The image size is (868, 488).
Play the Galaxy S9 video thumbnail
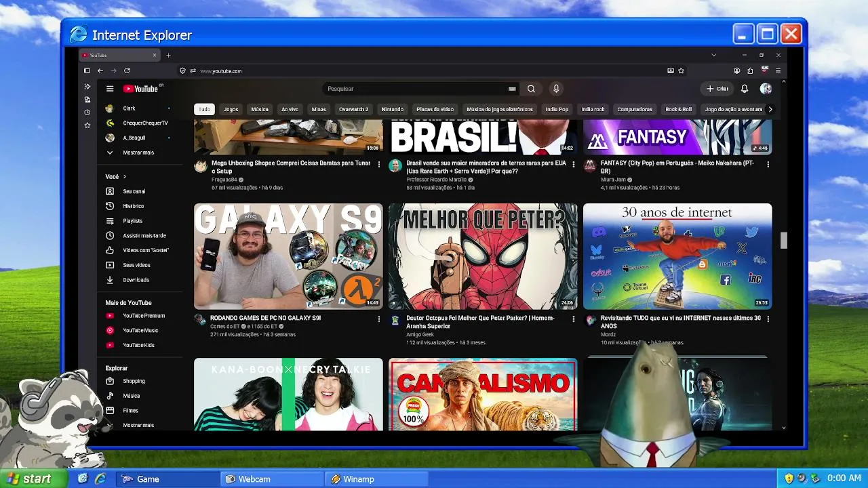288,256
